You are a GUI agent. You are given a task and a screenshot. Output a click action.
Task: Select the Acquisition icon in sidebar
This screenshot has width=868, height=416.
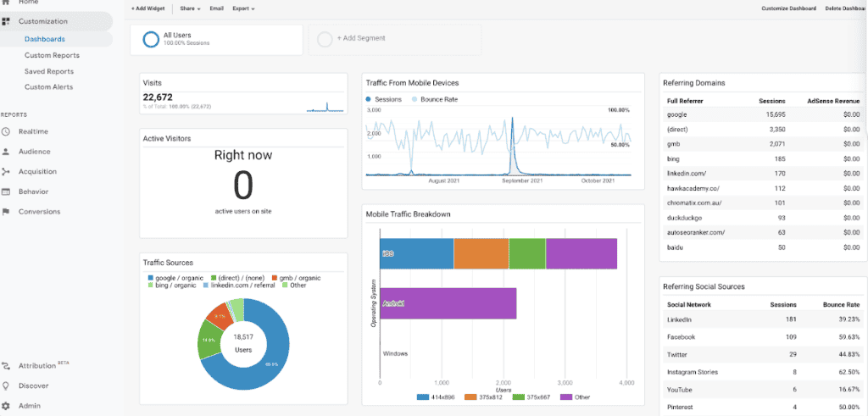[x=7, y=172]
